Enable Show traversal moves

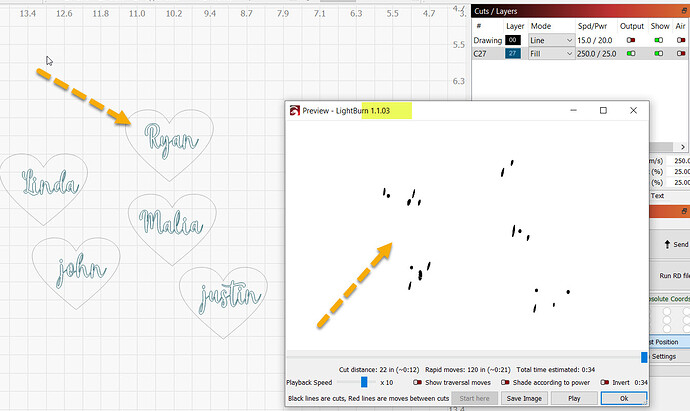click(x=417, y=382)
